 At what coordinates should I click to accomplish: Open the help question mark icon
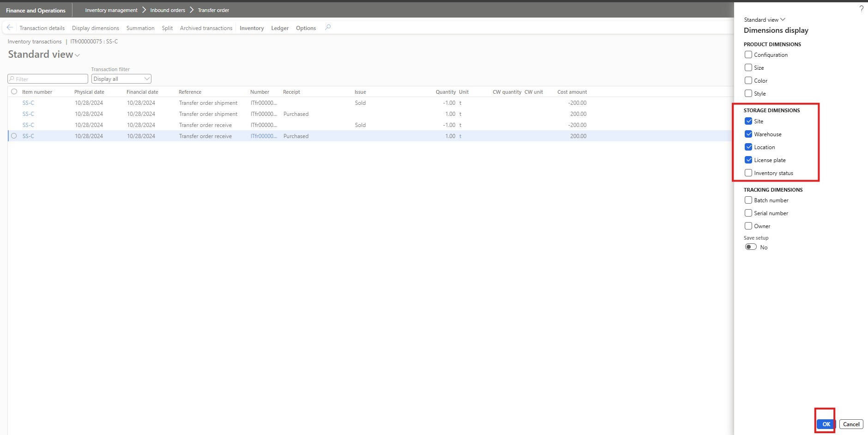click(861, 9)
